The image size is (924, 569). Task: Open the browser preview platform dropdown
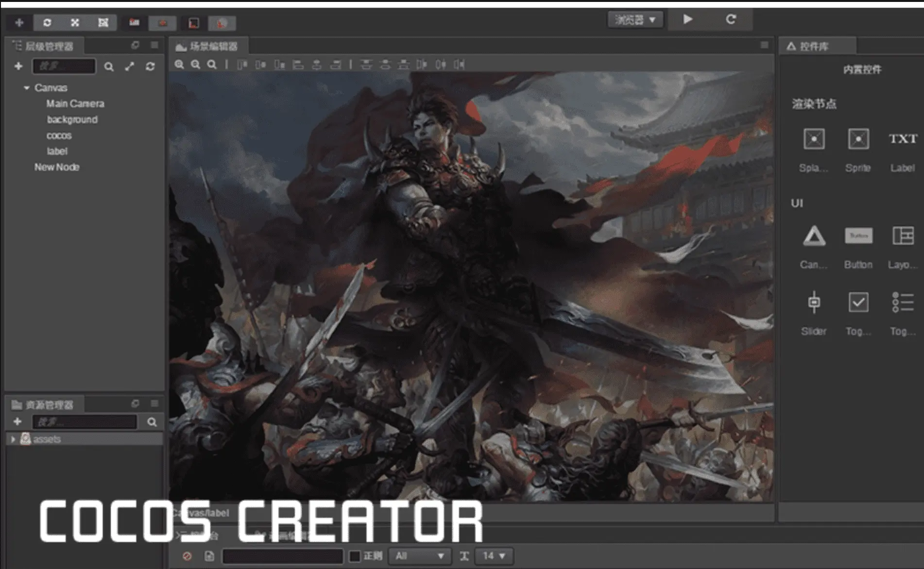coord(635,20)
